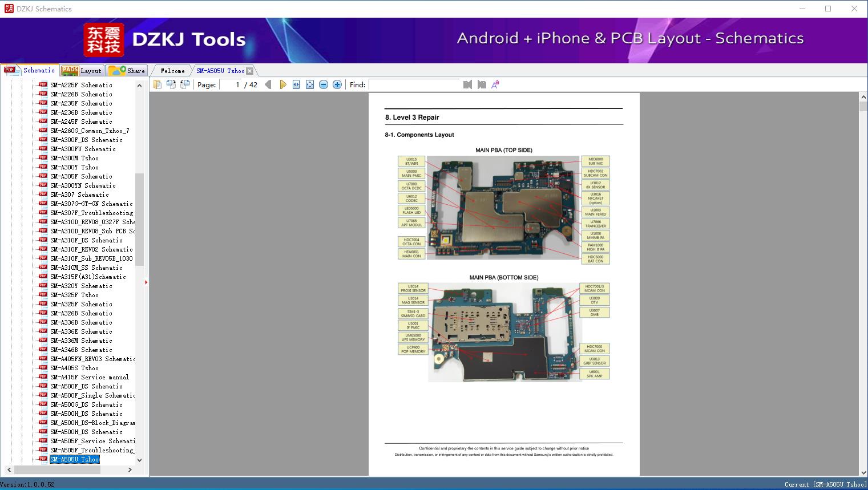
Task: Zoom out with minus icon
Action: click(324, 84)
